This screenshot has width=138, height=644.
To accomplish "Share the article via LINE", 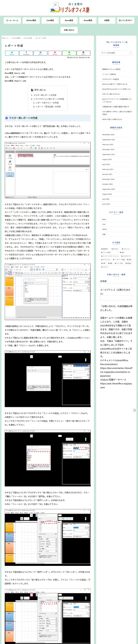I will [x=69, y=53].
